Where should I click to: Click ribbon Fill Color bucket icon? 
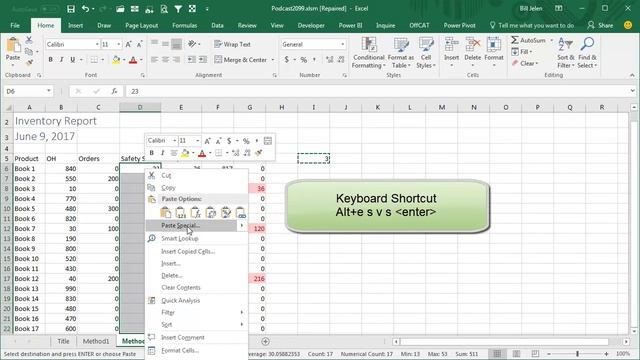(x=116, y=60)
